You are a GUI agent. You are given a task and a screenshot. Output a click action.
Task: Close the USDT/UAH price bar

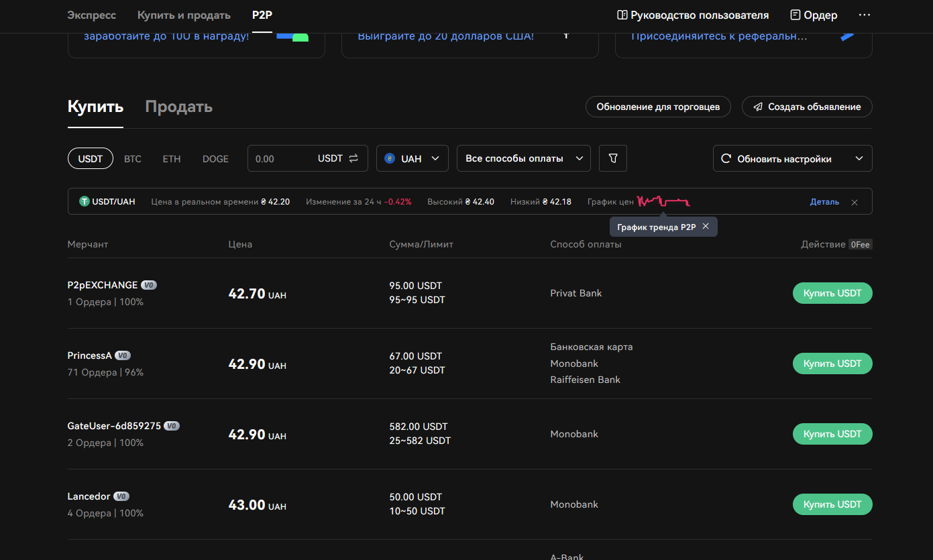point(855,202)
